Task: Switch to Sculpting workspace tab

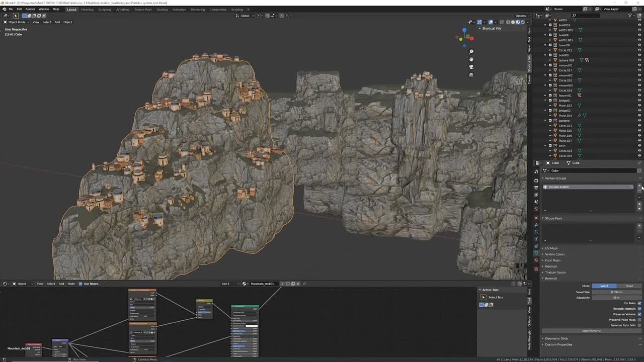Action: (105, 9)
